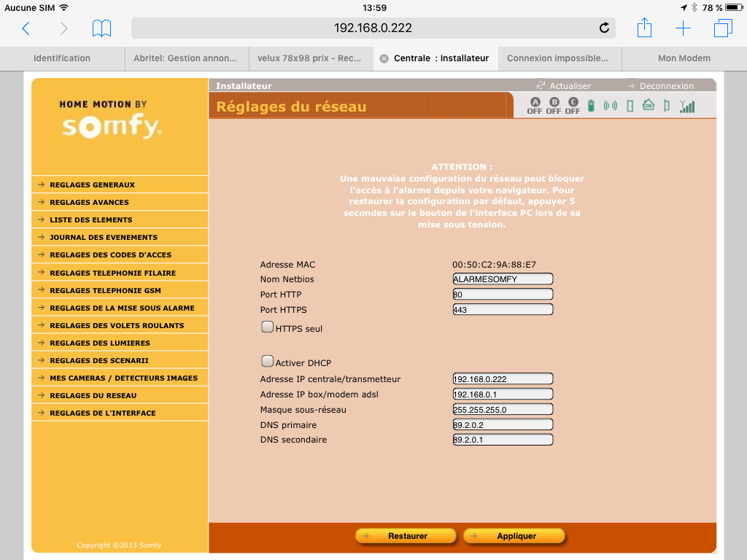Open JOURNAL DES EVENEMENTS menu

coord(120,238)
